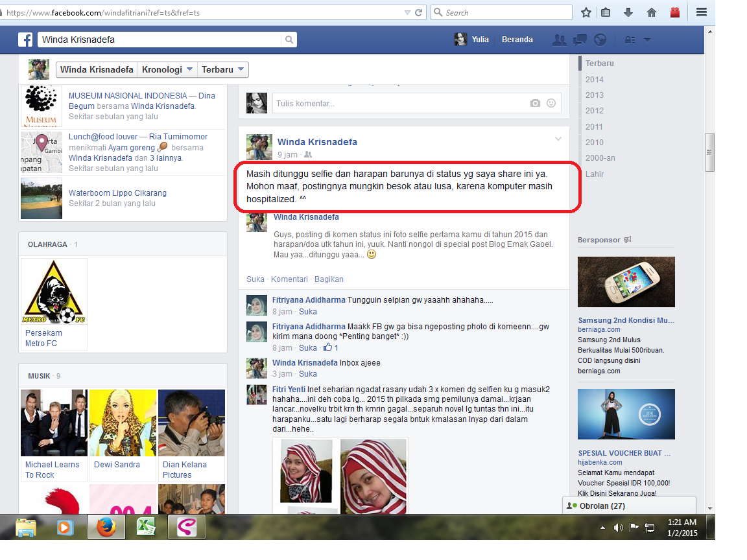Select 2011 in timeline navigation
Viewport: 747px width, 560px height.
tap(594, 126)
